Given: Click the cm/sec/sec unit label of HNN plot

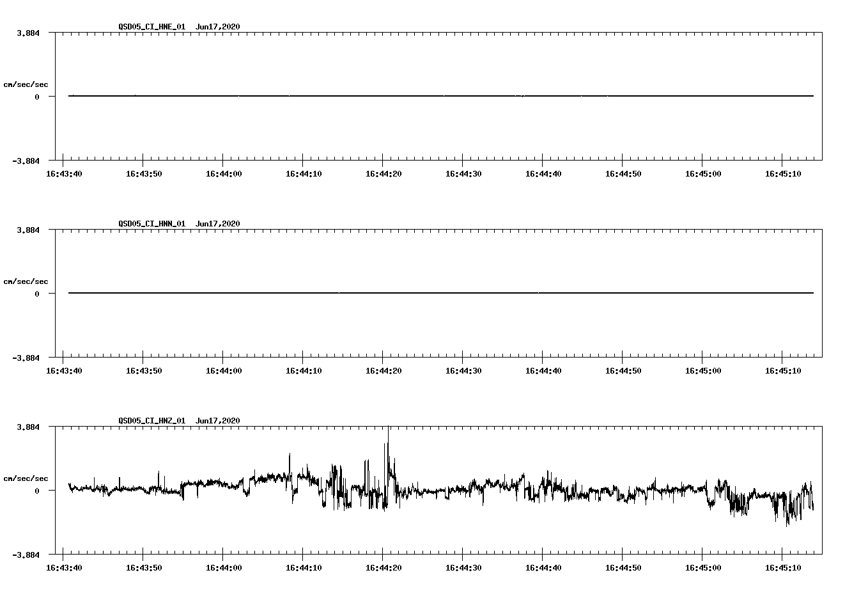Looking at the screenshot, I should coord(26,281).
